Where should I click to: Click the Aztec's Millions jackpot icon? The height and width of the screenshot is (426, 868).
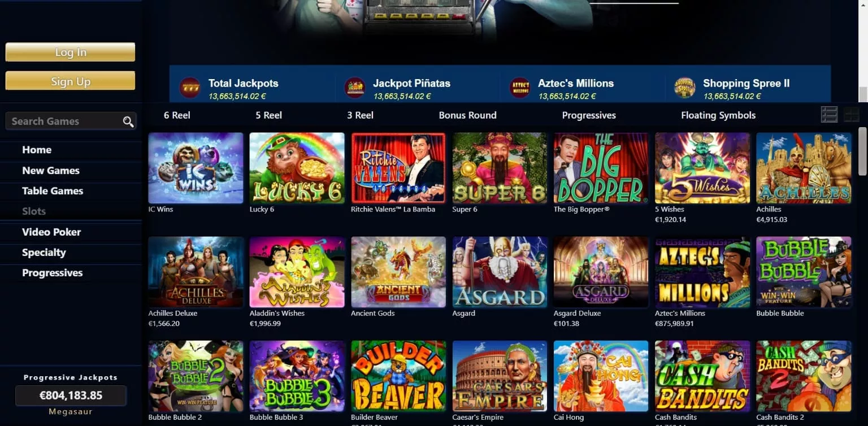click(x=520, y=88)
